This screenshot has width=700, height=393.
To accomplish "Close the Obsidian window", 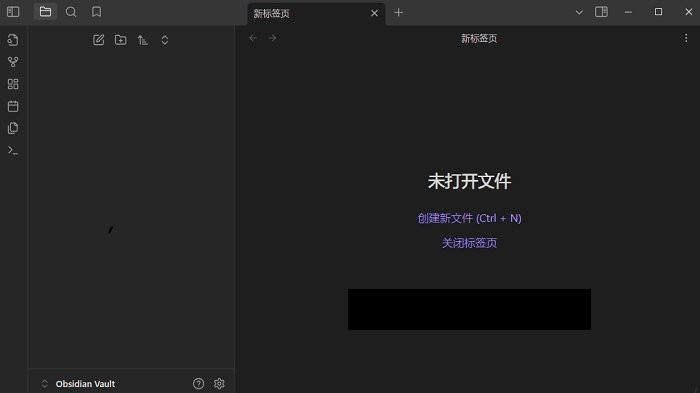I will pyautogui.click(x=689, y=12).
